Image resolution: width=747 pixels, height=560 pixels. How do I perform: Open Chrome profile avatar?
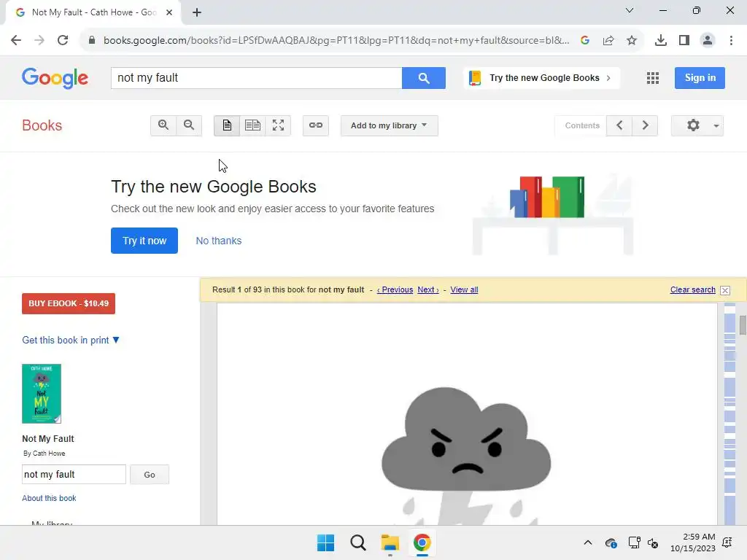click(708, 41)
